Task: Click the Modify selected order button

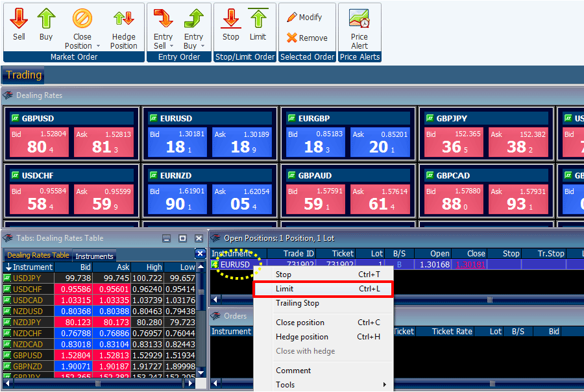Action: click(304, 18)
